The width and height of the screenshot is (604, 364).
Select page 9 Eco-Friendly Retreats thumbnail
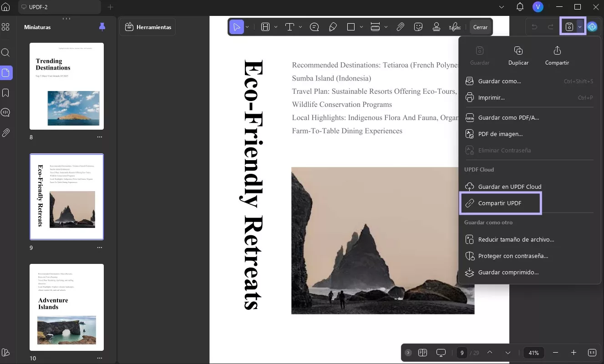point(66,197)
